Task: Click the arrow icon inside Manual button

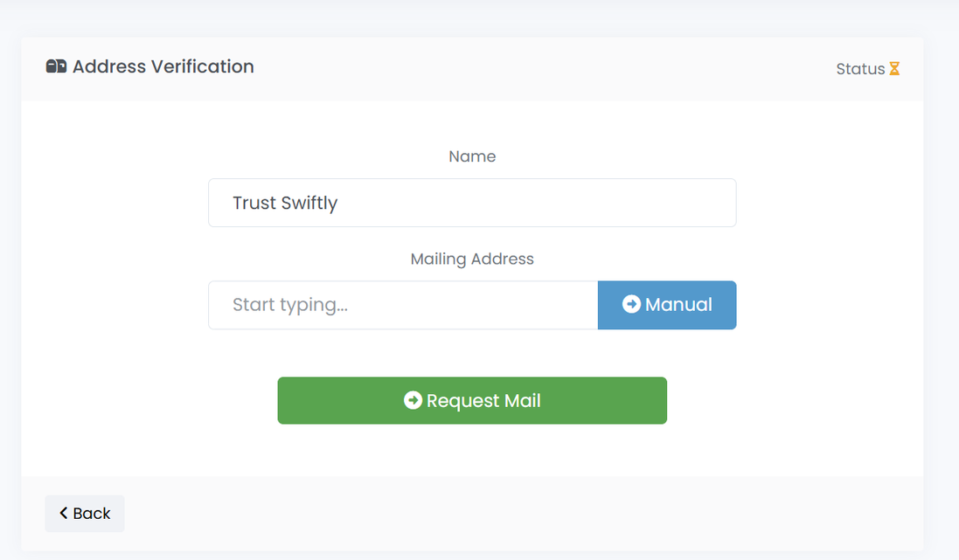Action: coord(631,304)
